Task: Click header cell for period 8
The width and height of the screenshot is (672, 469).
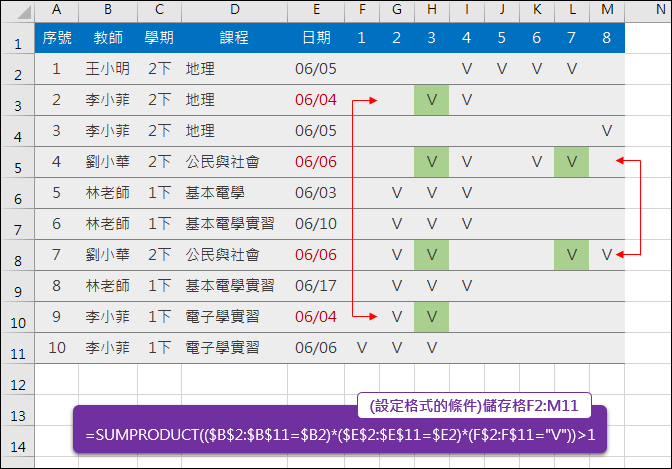Action: (607, 38)
